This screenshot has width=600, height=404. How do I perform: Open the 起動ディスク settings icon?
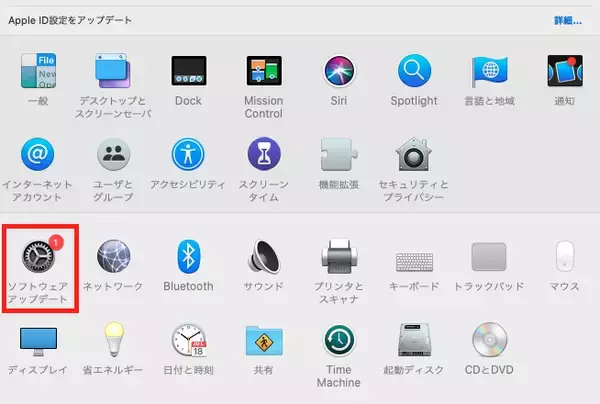[413, 342]
